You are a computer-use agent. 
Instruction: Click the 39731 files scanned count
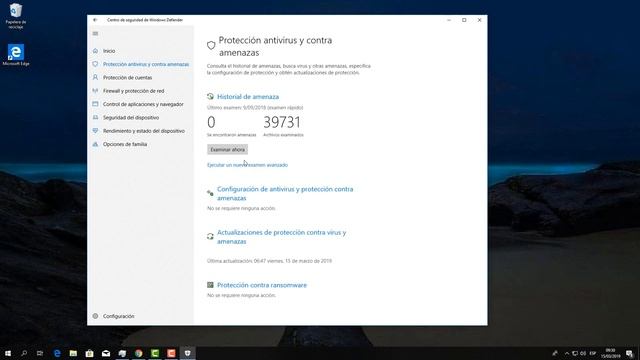coord(282,122)
